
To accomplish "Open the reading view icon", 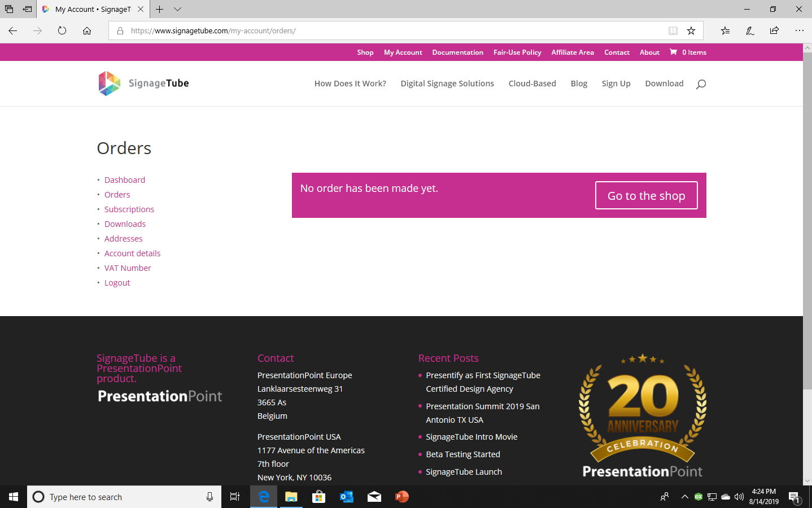I will pyautogui.click(x=673, y=30).
